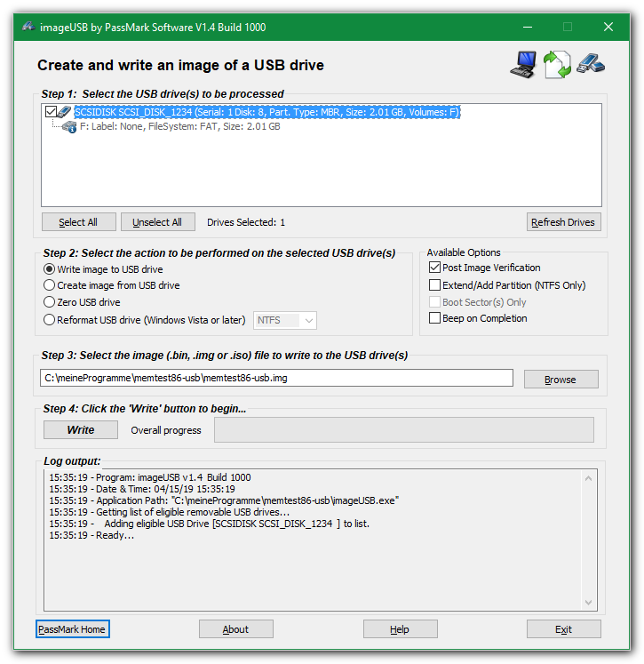Click the image file path field
Screen dimensions: 644x664
click(x=277, y=378)
